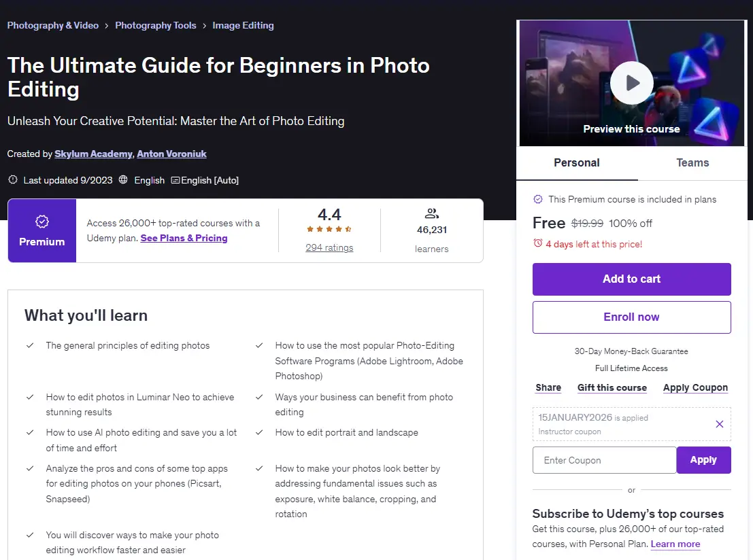Open Learn more about Personal Plan
Image resolution: width=753 pixels, height=560 pixels.
click(675, 544)
